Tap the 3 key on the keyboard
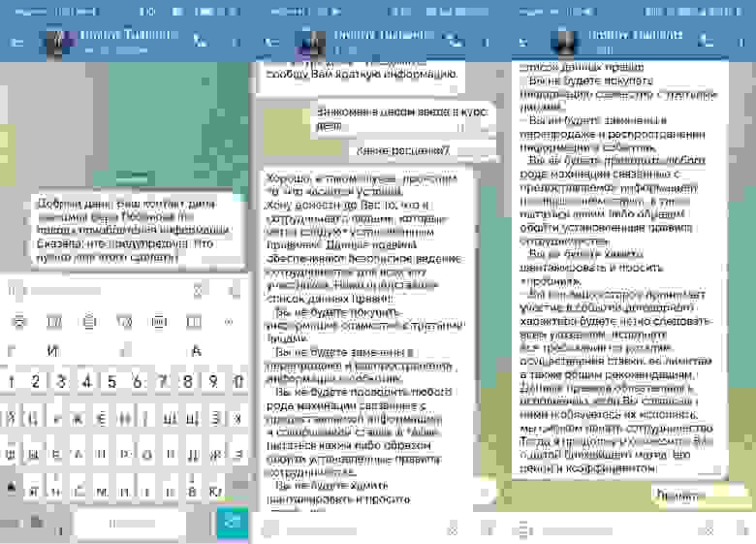The height and width of the screenshot is (544, 756). [x=61, y=382]
